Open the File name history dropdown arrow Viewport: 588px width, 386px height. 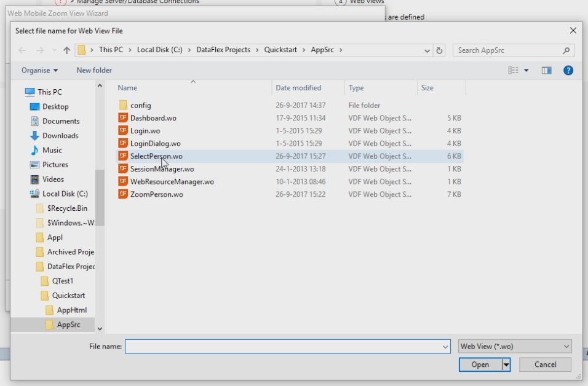point(445,347)
